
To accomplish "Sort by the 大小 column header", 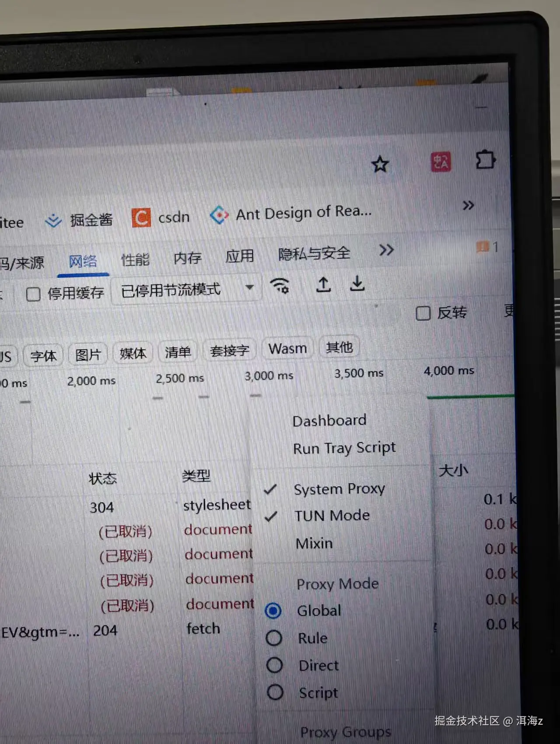I will (x=453, y=470).
